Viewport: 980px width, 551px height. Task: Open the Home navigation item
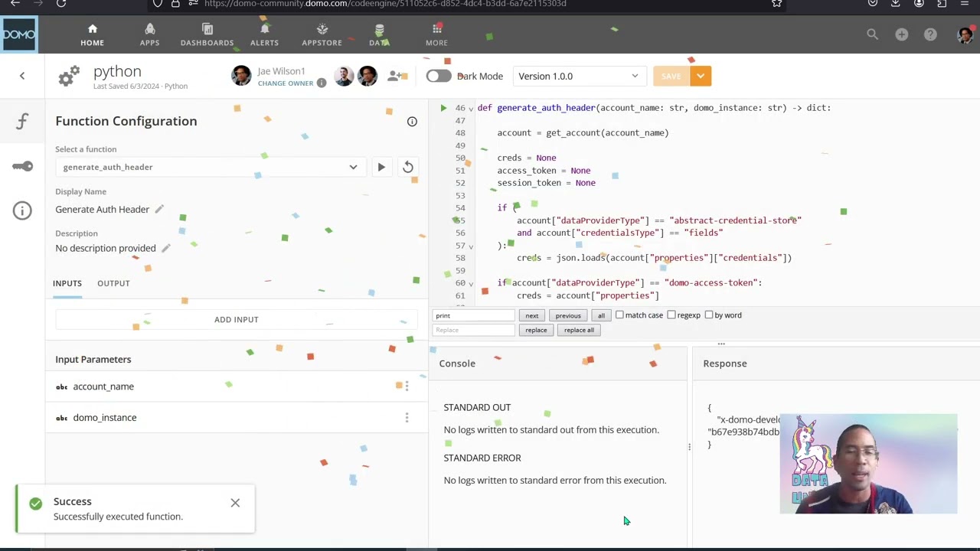[x=92, y=35]
